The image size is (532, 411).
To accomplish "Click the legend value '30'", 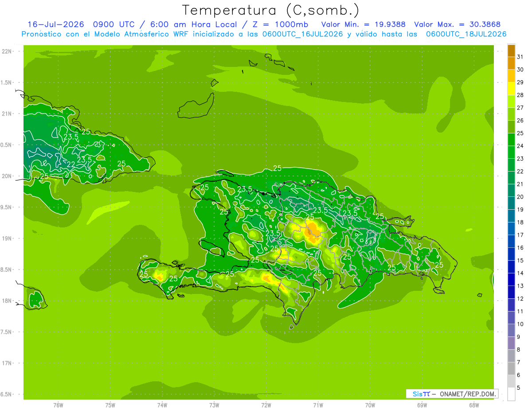I will click(520, 69).
